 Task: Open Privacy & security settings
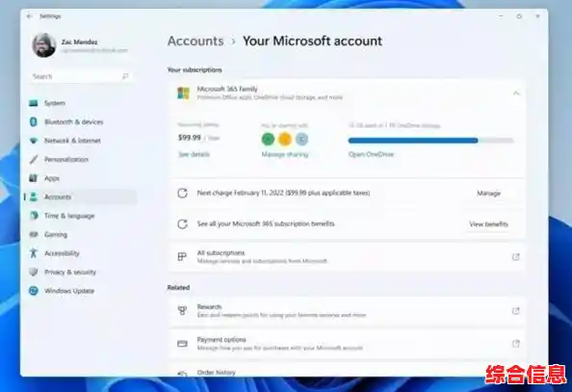(x=81, y=273)
